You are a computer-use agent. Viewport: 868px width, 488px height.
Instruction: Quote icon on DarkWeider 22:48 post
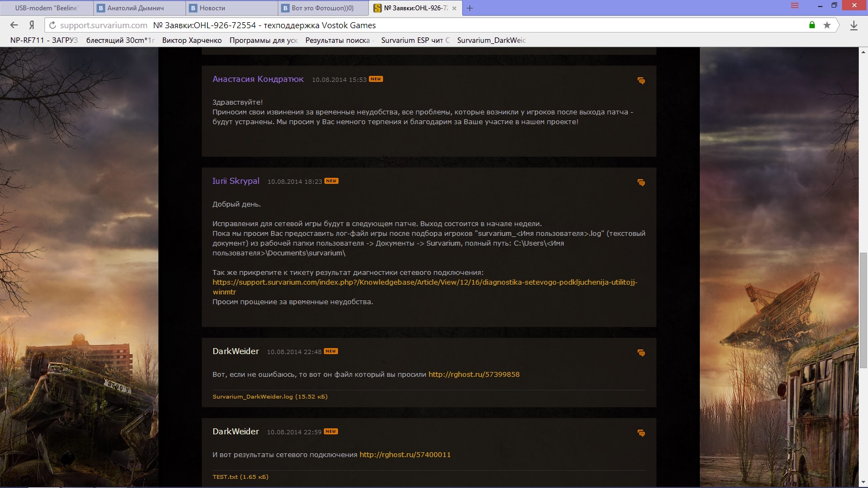click(641, 353)
